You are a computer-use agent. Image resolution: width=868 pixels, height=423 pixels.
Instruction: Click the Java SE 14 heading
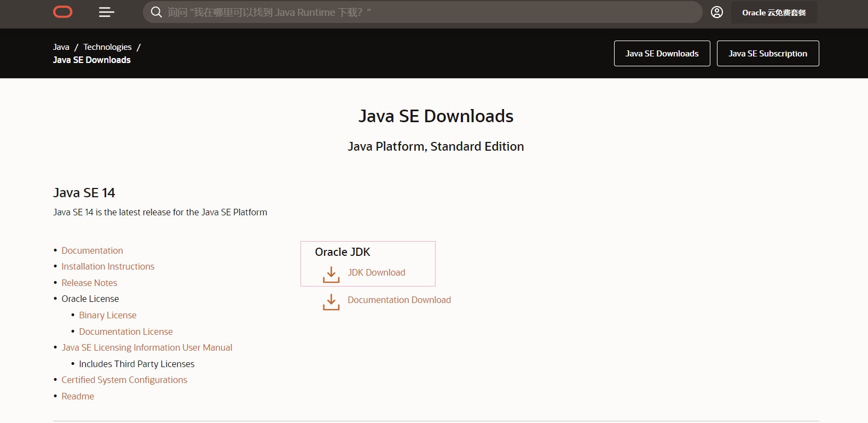coord(84,193)
